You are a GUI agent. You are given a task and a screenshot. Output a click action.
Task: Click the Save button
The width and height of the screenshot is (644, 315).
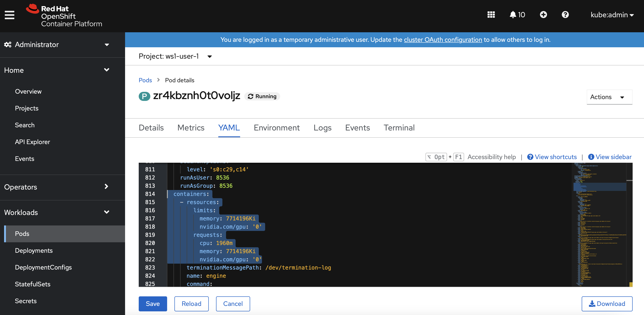pos(153,303)
